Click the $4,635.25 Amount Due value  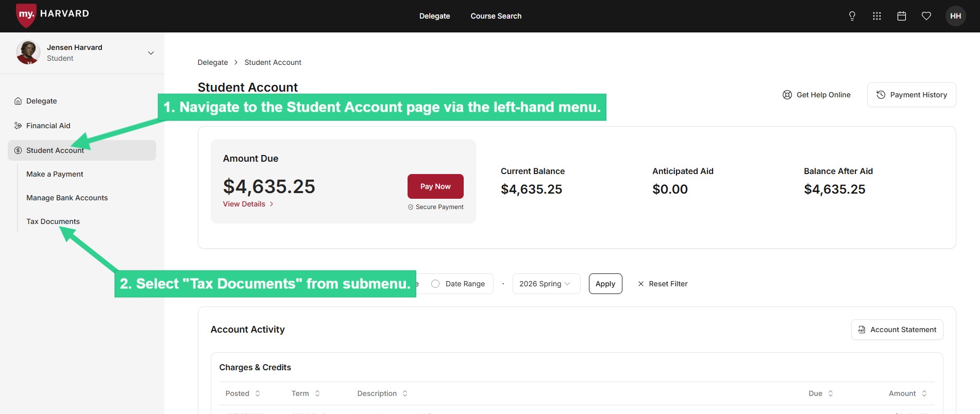coord(269,186)
